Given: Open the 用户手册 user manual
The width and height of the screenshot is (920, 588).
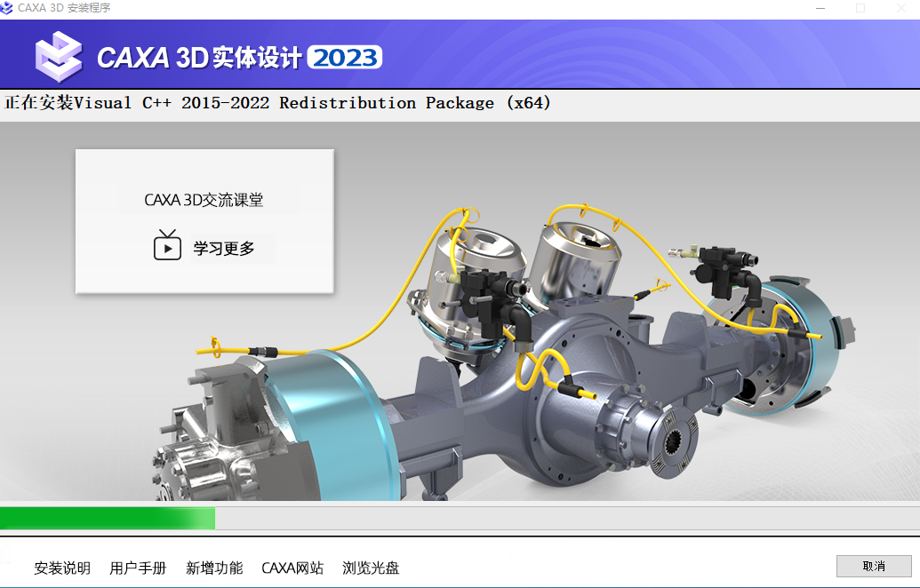Looking at the screenshot, I should 137,568.
